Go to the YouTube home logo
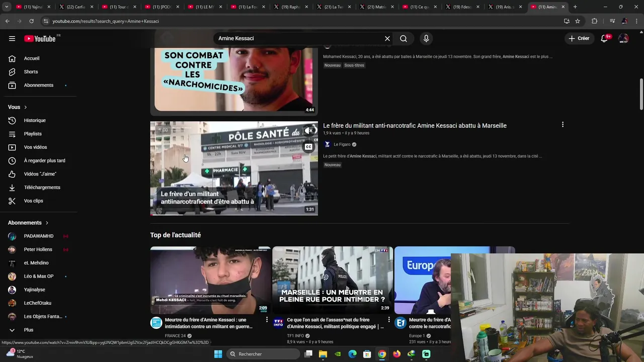Screen dimensions: 644x362 (40, 39)
